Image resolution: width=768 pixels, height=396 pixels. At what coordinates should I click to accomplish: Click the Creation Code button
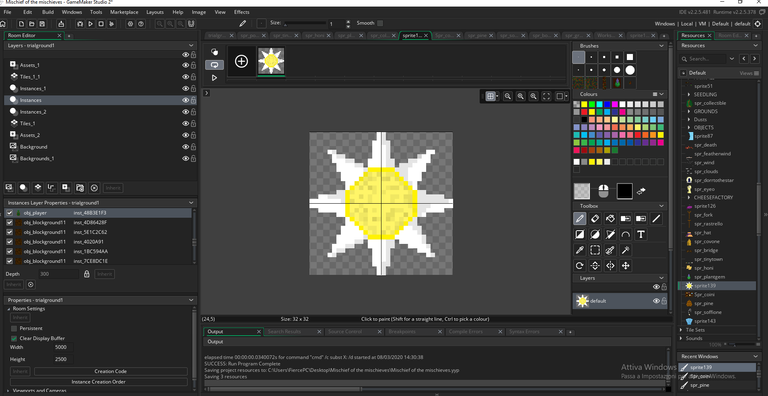(x=111, y=371)
